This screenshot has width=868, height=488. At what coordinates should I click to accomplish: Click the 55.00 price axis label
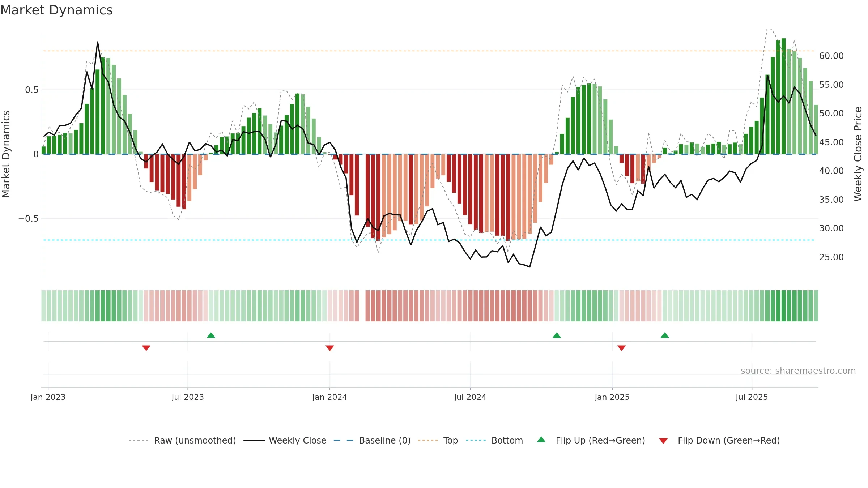pyautogui.click(x=831, y=85)
